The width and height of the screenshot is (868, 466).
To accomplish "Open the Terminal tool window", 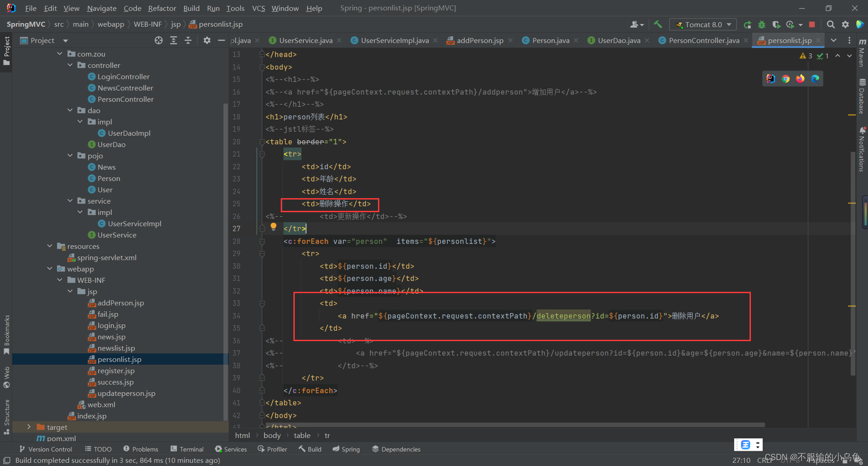I will click(191, 449).
